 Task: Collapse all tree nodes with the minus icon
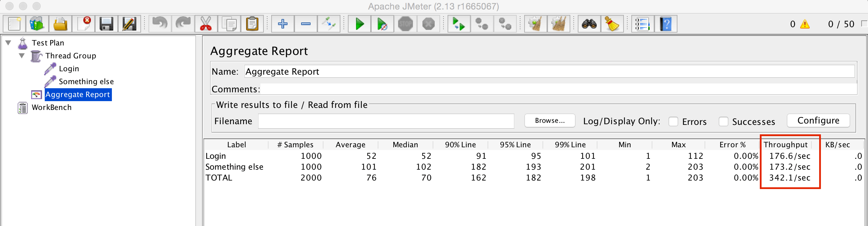click(306, 24)
